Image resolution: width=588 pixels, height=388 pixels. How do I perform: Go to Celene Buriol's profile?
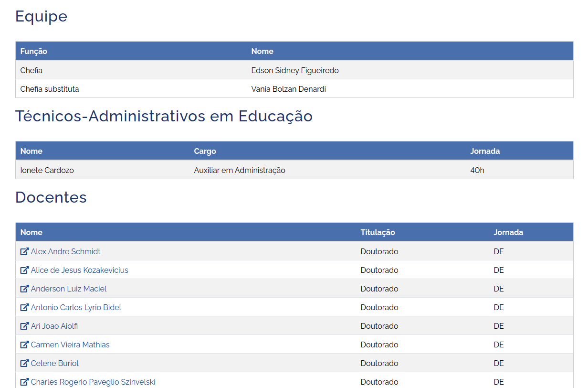pos(54,363)
